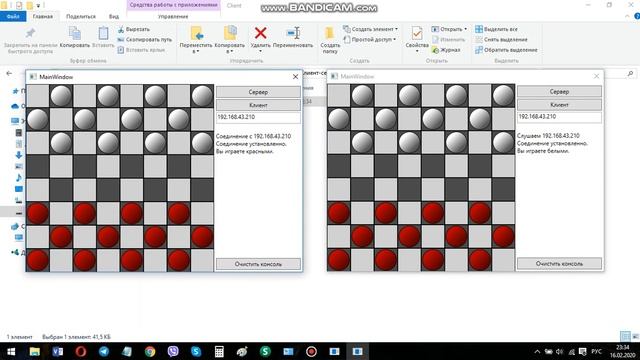
Task: Go back using the Explorer back arrow
Action: click(x=9, y=73)
